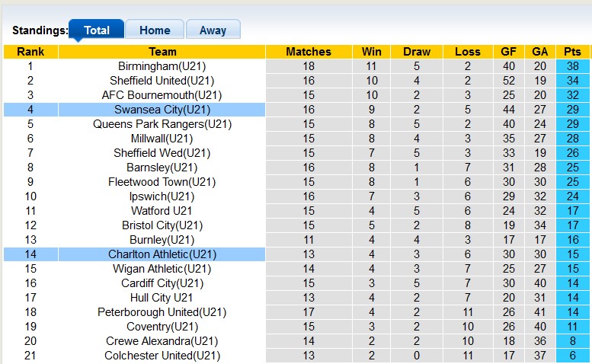Click Birmingham's 38 points cell
Image resolution: width=592 pixels, height=364 pixels.
572,66
